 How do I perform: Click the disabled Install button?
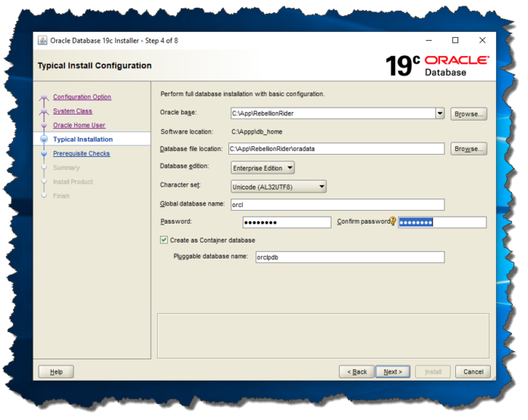(433, 372)
